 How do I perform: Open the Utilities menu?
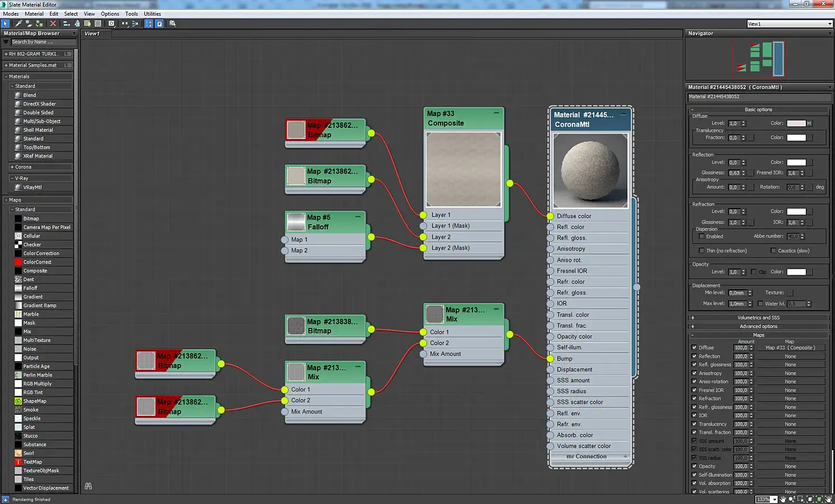pos(152,14)
